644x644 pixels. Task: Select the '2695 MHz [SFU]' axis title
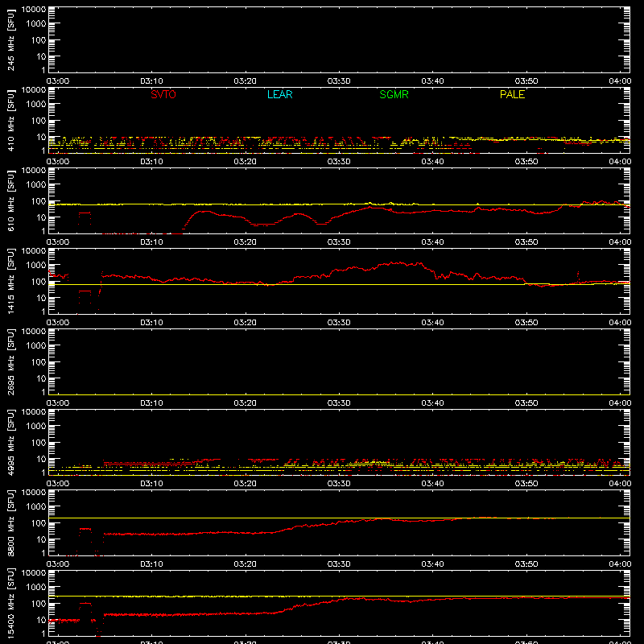click(x=11, y=361)
